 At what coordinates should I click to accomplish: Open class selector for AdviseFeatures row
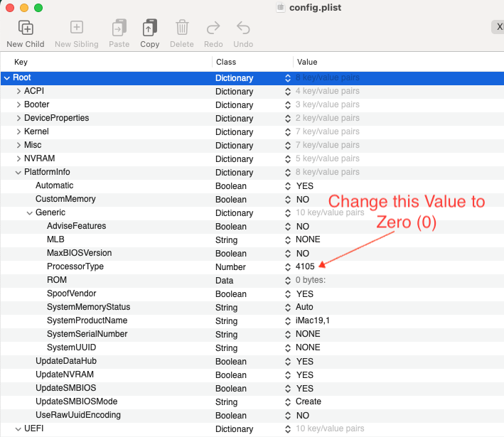288,227
